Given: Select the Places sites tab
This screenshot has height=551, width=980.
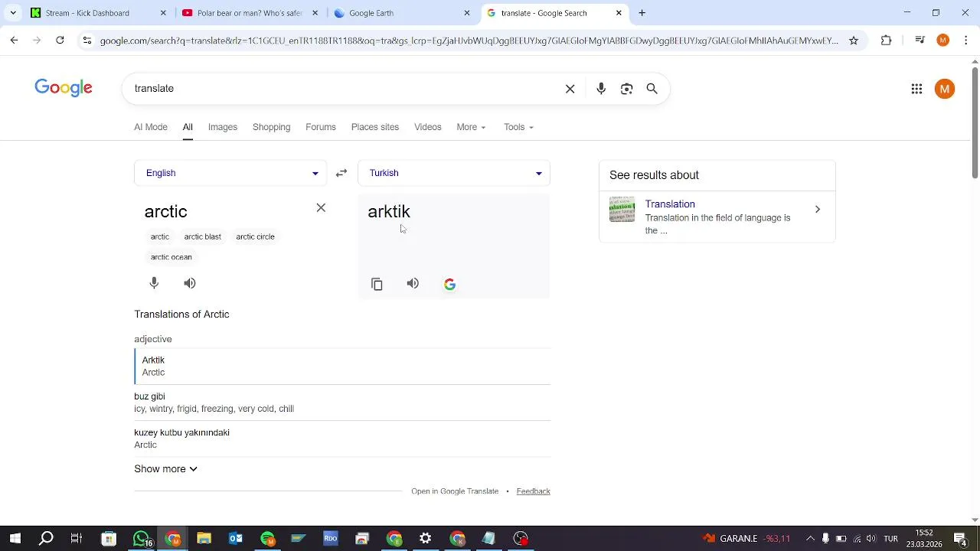Looking at the screenshot, I should (375, 127).
